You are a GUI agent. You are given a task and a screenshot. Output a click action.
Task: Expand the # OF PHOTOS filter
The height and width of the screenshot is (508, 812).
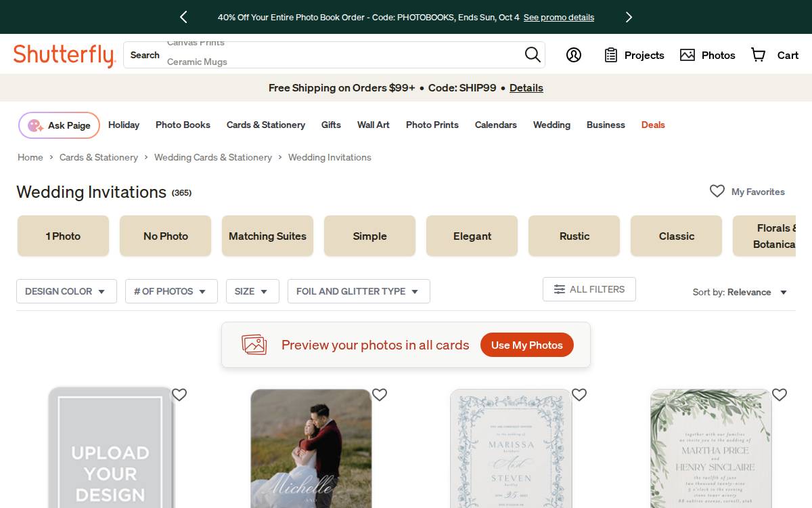[x=171, y=291]
